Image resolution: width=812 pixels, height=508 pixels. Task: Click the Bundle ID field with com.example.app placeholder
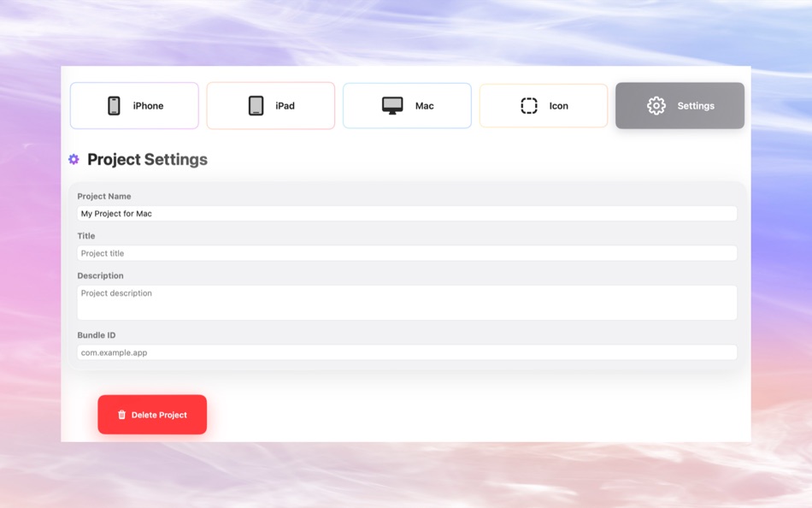[x=406, y=351]
